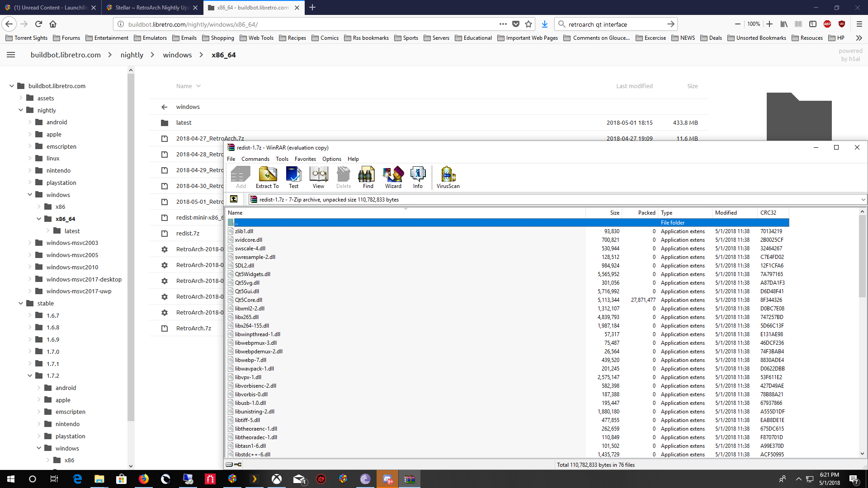Click the WinRAR Delete icon
Viewport: 868px width, 488px height.
click(x=344, y=177)
